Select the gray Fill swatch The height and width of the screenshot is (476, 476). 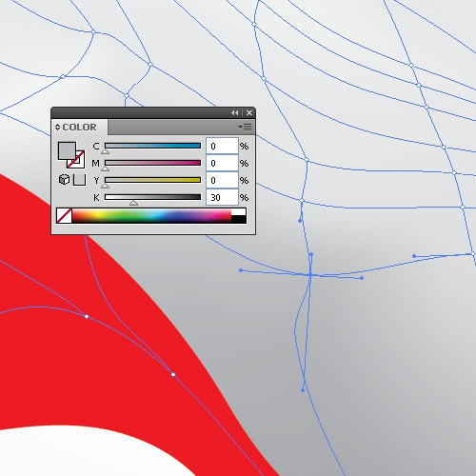[67, 150]
